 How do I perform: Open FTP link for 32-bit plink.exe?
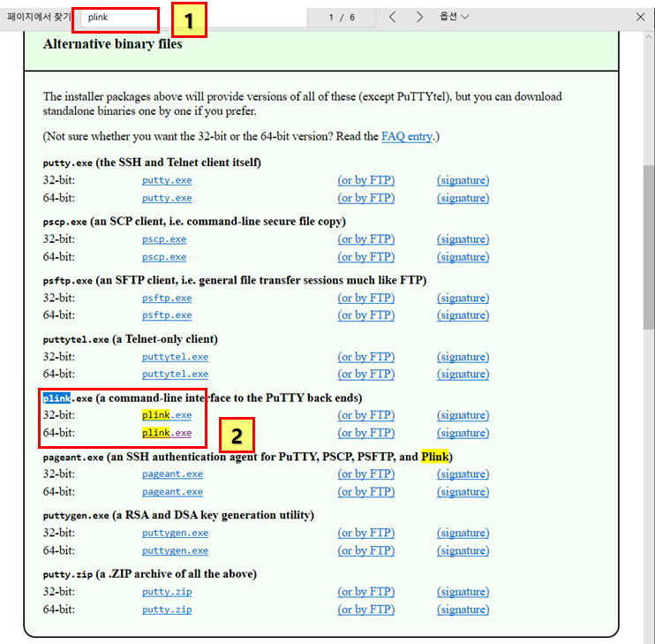366,415
